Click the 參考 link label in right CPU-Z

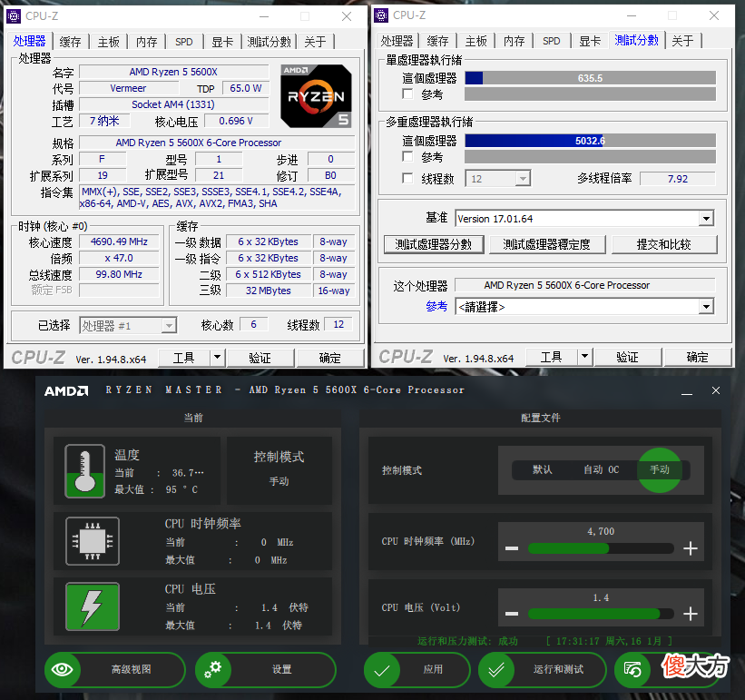[436, 306]
